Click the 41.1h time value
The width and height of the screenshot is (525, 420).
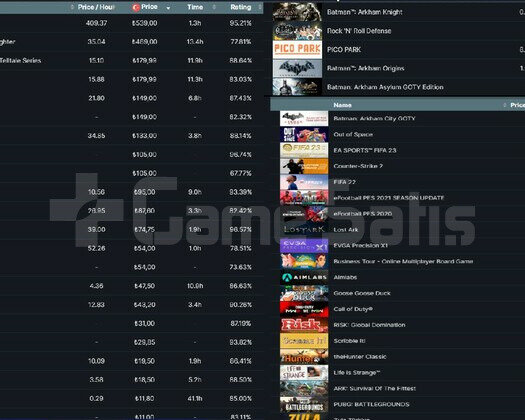point(195,399)
